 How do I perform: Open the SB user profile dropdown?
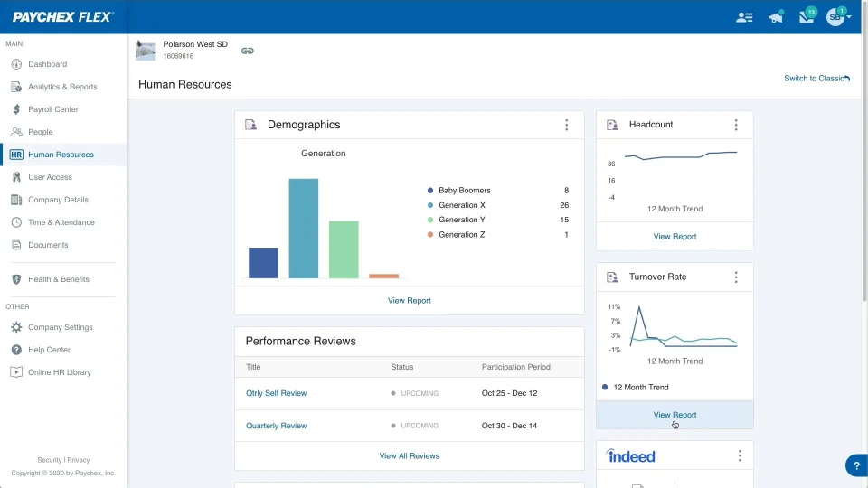[838, 17]
